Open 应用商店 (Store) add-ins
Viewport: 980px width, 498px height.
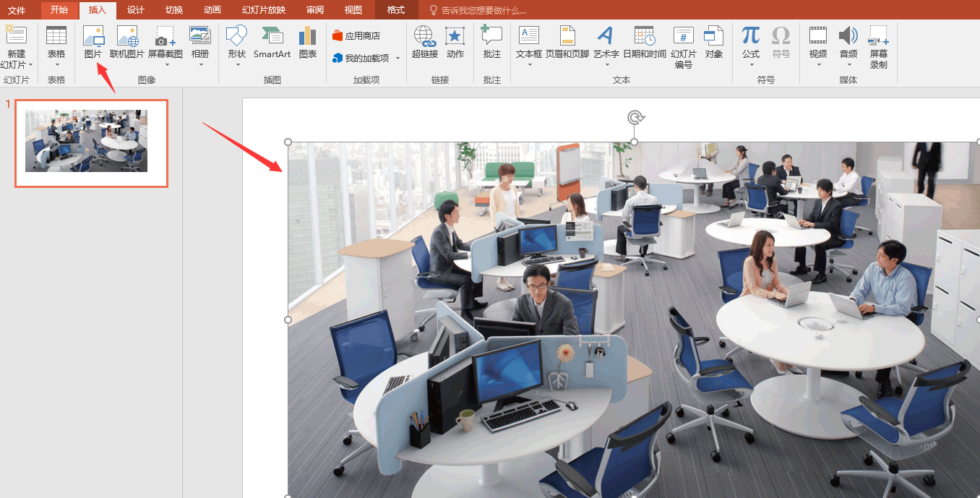click(x=356, y=35)
